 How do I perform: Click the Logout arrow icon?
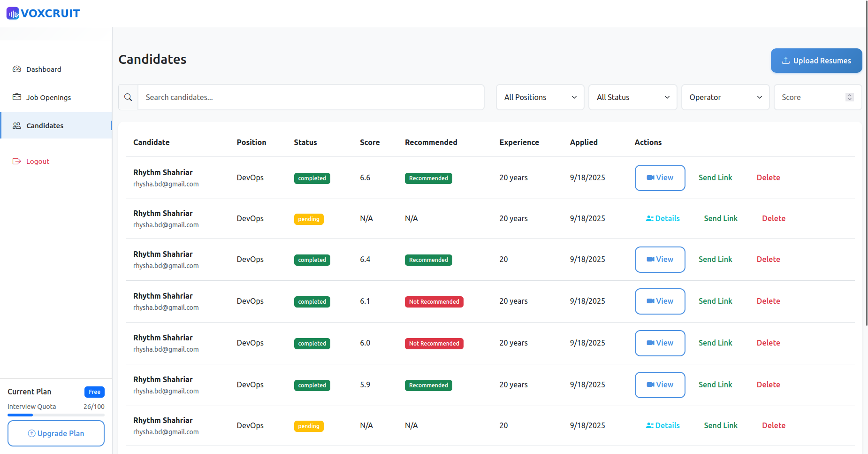click(17, 161)
